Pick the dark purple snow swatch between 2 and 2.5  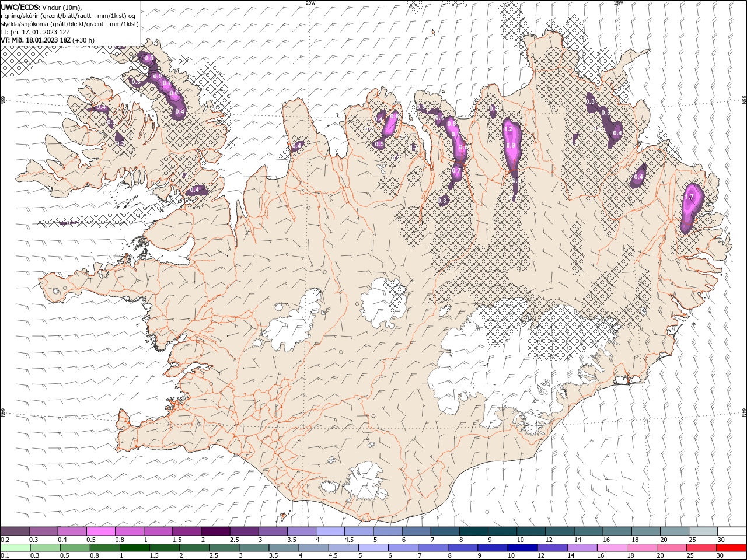[x=215, y=531]
